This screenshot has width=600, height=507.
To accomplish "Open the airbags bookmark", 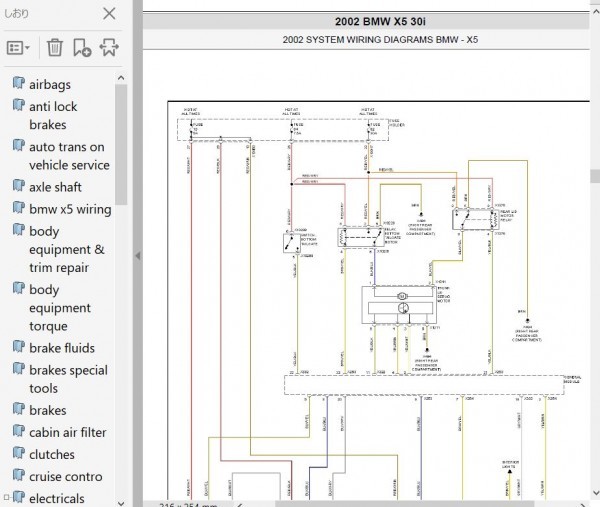I will point(50,84).
